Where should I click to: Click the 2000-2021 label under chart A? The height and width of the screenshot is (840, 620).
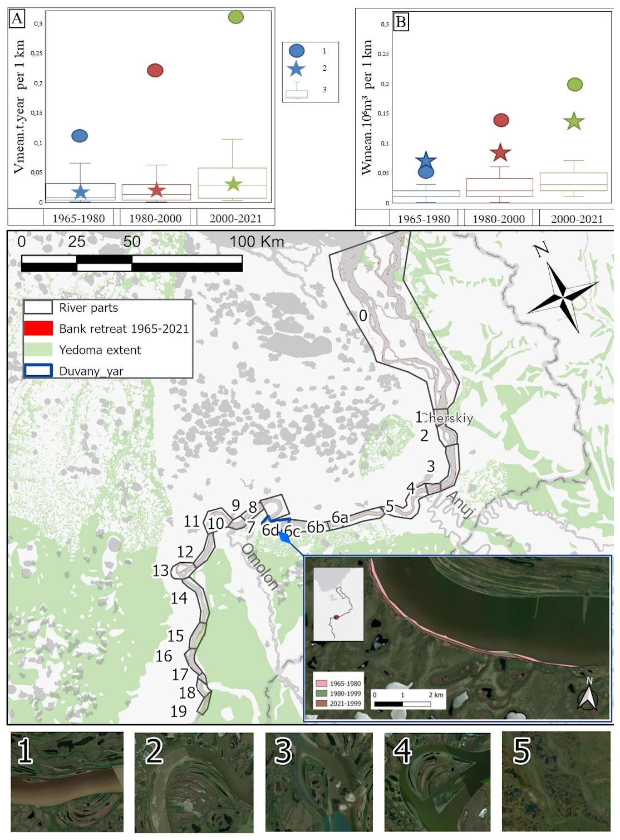[x=235, y=218]
